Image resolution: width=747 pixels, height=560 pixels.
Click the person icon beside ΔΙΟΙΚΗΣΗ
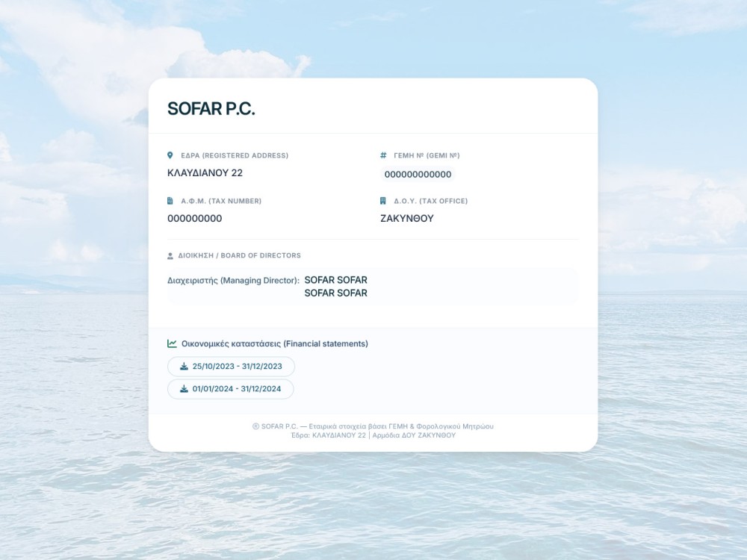click(170, 255)
